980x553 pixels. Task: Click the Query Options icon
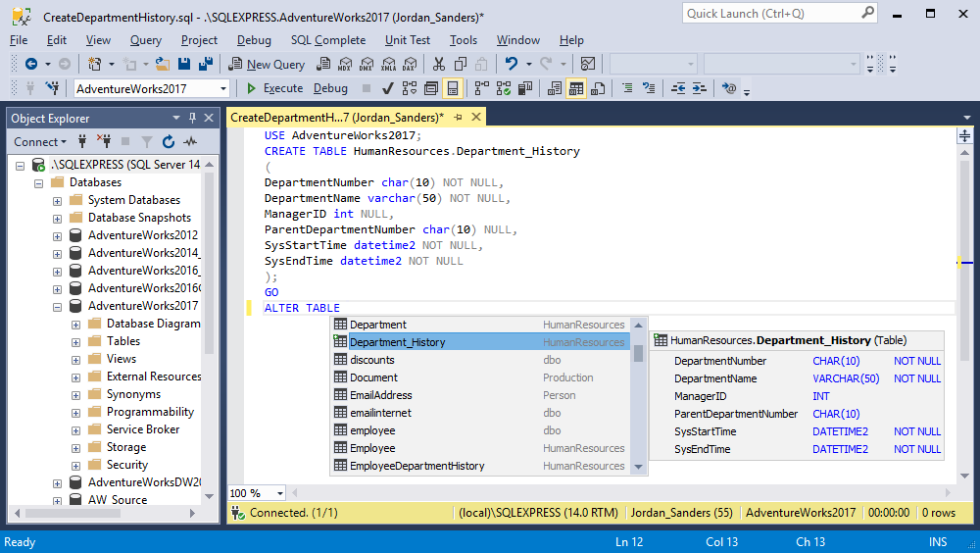click(x=430, y=88)
